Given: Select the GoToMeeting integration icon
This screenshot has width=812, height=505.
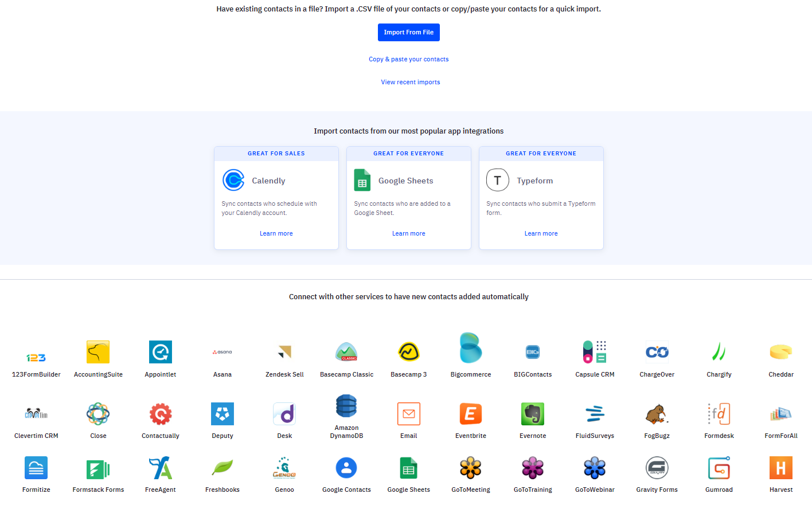Looking at the screenshot, I should [x=471, y=468].
